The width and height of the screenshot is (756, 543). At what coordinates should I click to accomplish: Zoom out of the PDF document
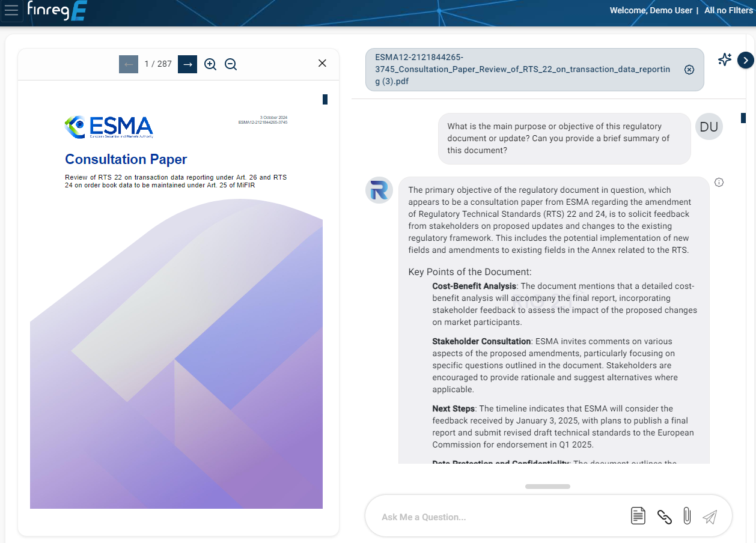tap(231, 64)
